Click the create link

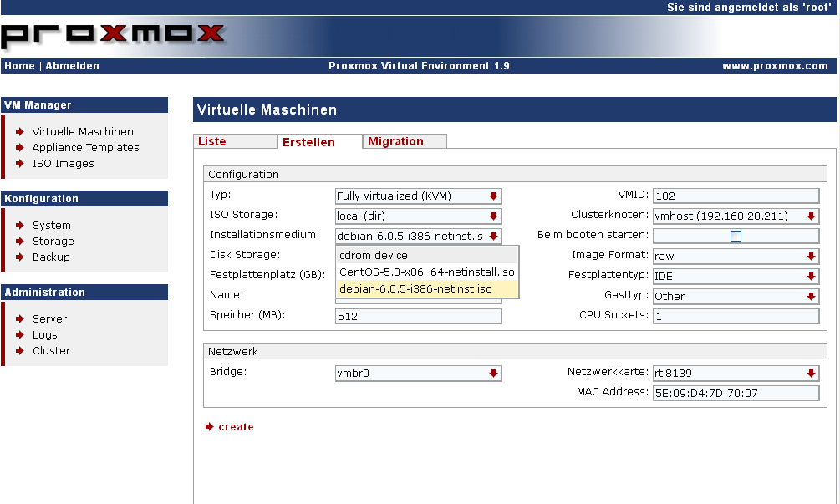pyautogui.click(x=237, y=427)
